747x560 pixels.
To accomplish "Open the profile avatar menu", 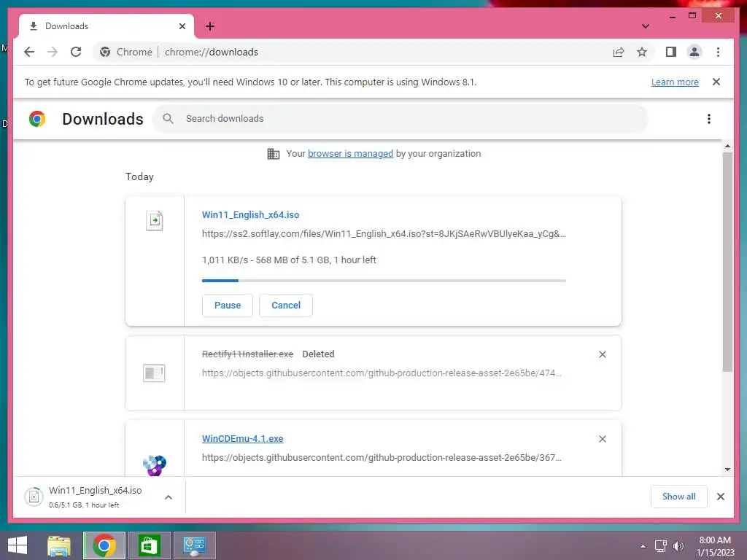I will 694,52.
